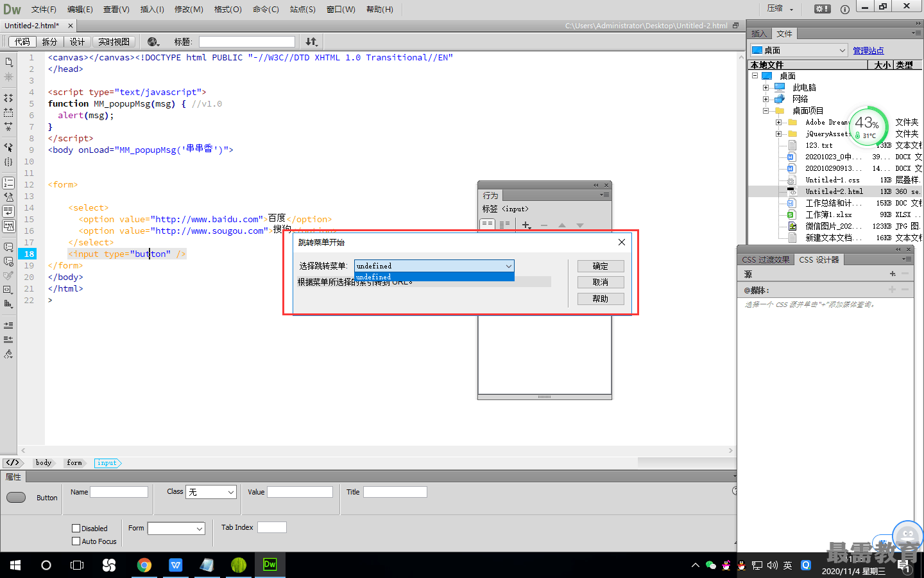Click the Format Source Code icon
This screenshot has height=578, width=924.
pyautogui.click(x=8, y=354)
